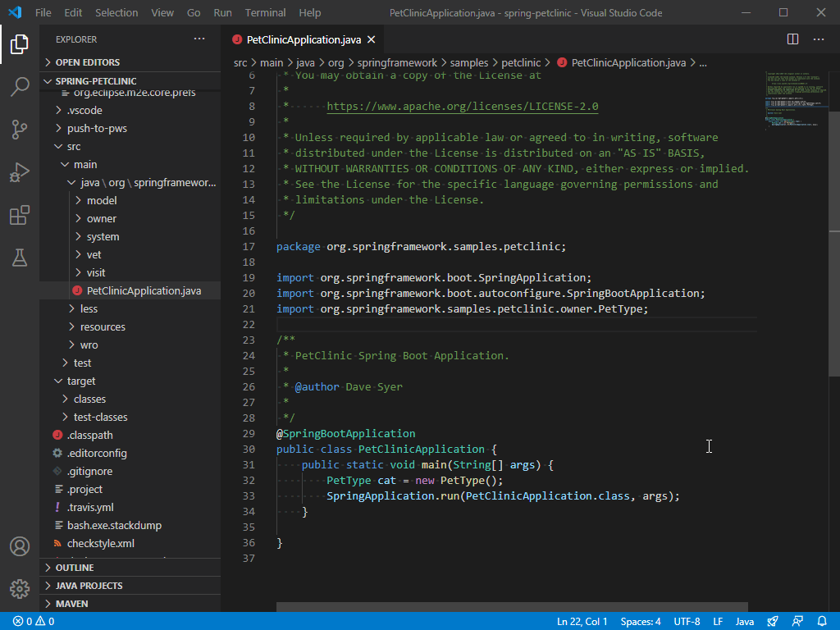This screenshot has height=630, width=840.
Task: Open the Manage gear settings
Action: [20, 588]
